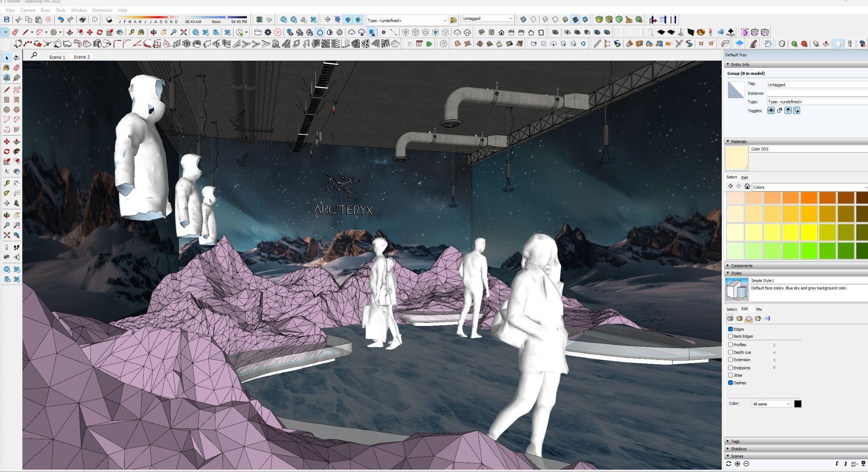Open the edge Color 'All same' dropdown
Image resolution: width=868 pixels, height=472 pixels.
[771, 404]
